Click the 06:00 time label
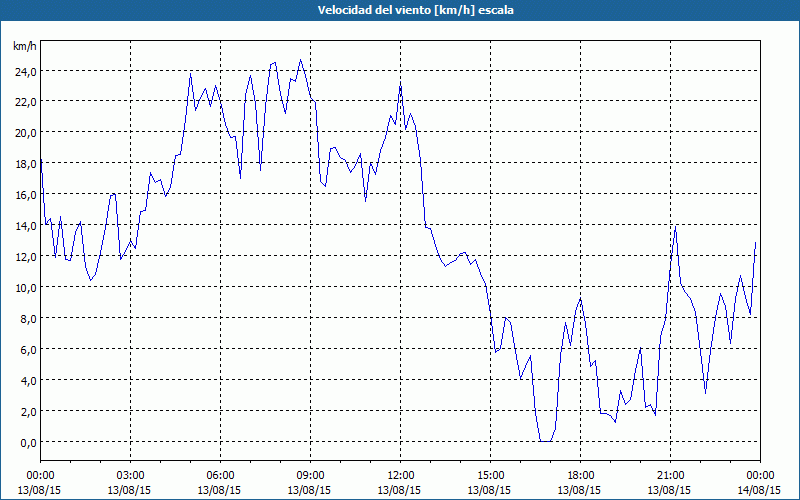Screen dimensions: 800x500 click(220, 476)
